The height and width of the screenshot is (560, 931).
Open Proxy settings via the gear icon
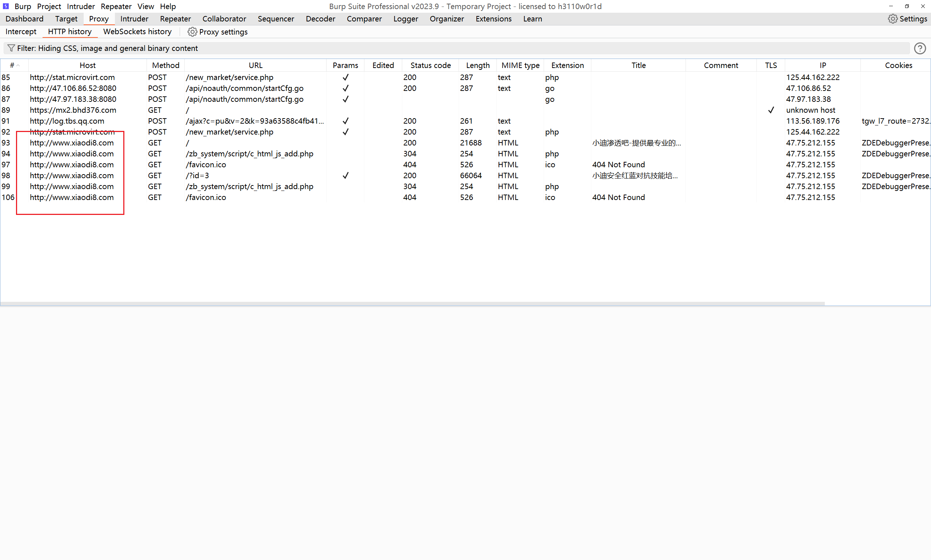tap(192, 32)
